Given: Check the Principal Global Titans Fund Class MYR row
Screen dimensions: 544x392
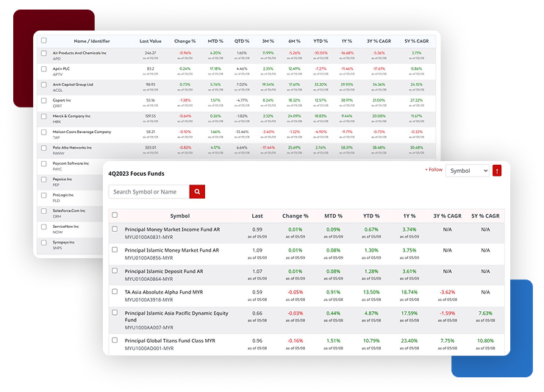Looking at the screenshot, I should [115, 341].
